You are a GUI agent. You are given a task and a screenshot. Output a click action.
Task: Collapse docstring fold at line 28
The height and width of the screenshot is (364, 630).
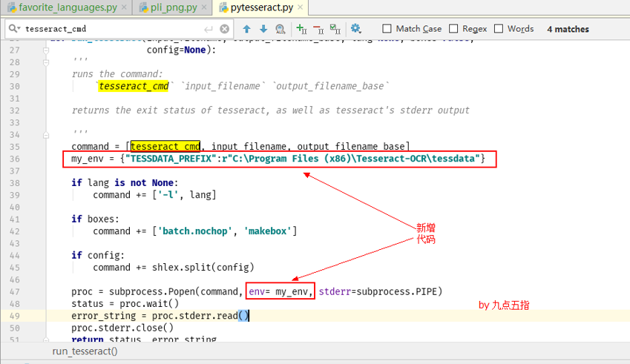click(x=46, y=62)
